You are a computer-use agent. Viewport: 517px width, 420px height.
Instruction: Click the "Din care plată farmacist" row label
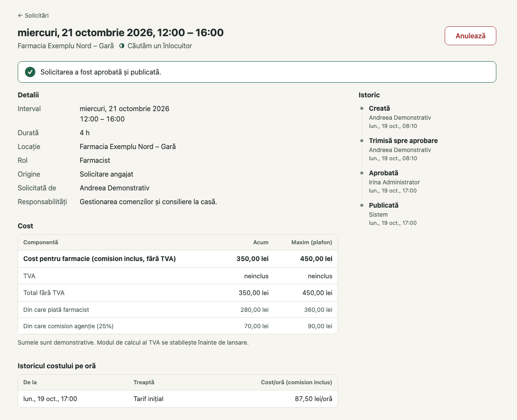pyautogui.click(x=56, y=309)
